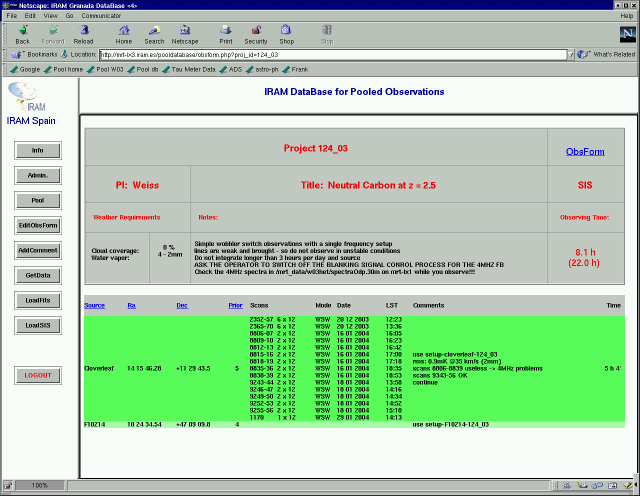
Task: Open the Communicator menu
Action: click(x=101, y=16)
